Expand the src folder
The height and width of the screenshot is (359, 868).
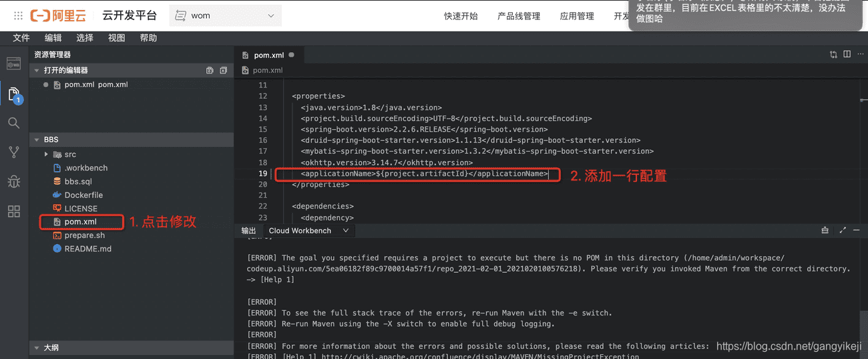[46, 154]
